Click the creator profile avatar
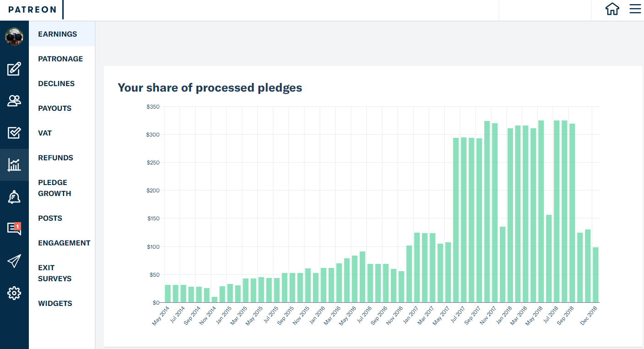This screenshot has height=349, width=644. 14,37
